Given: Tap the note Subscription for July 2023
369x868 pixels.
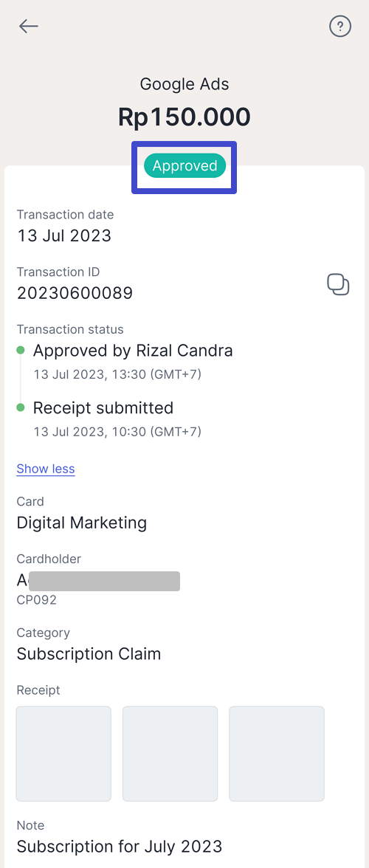Looking at the screenshot, I should pos(120,847).
